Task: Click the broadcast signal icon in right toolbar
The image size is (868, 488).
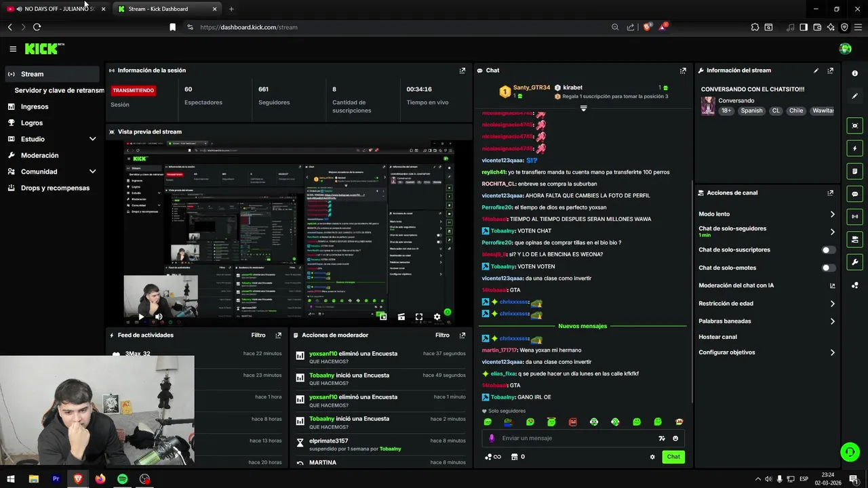Action: (854, 217)
